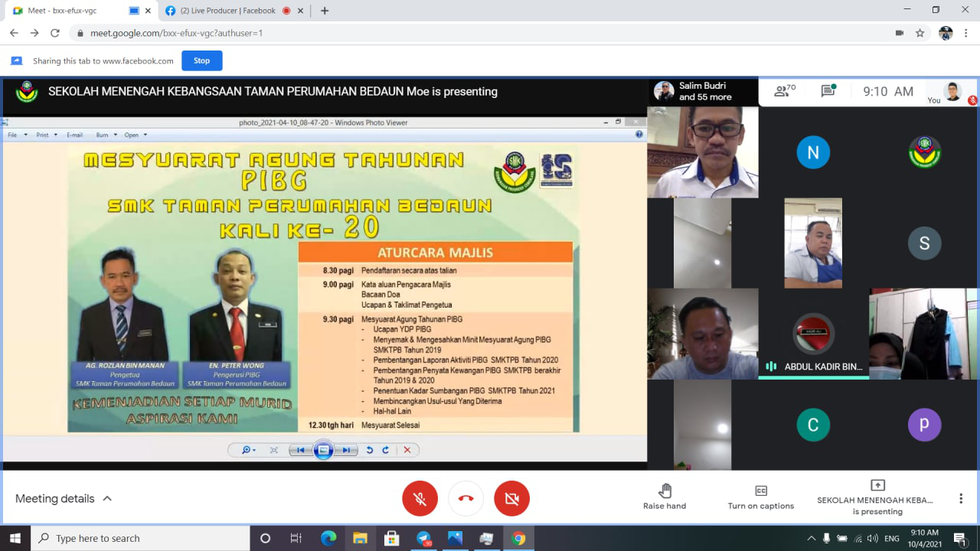Open a new browser tab
Image resolution: width=980 pixels, height=551 pixels.
coord(325,11)
